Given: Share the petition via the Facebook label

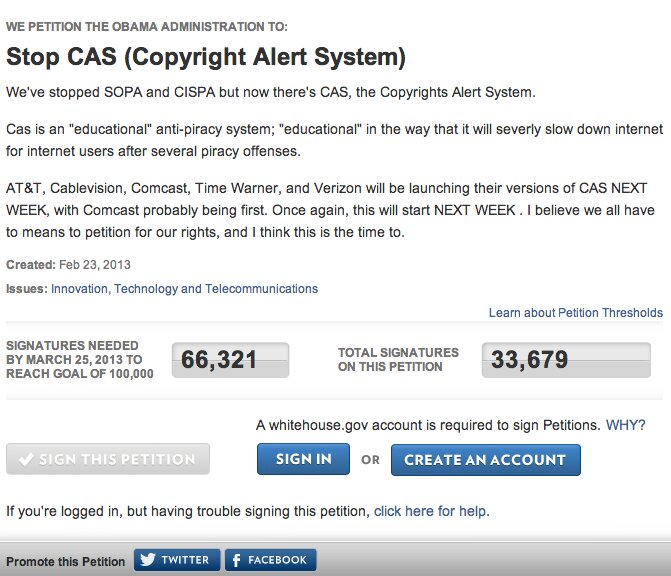Looking at the screenshot, I should [x=277, y=560].
